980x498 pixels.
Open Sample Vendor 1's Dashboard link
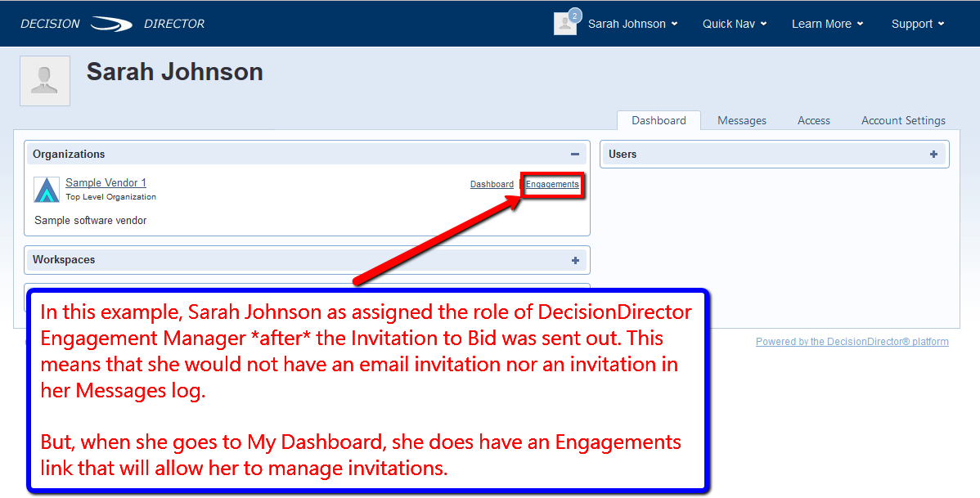click(492, 184)
